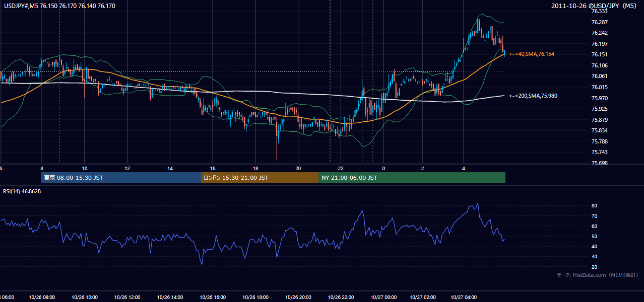This screenshot has width=644, height=302.
Task: Click the 10/26 10:00 time axis label
Action: [84, 297]
